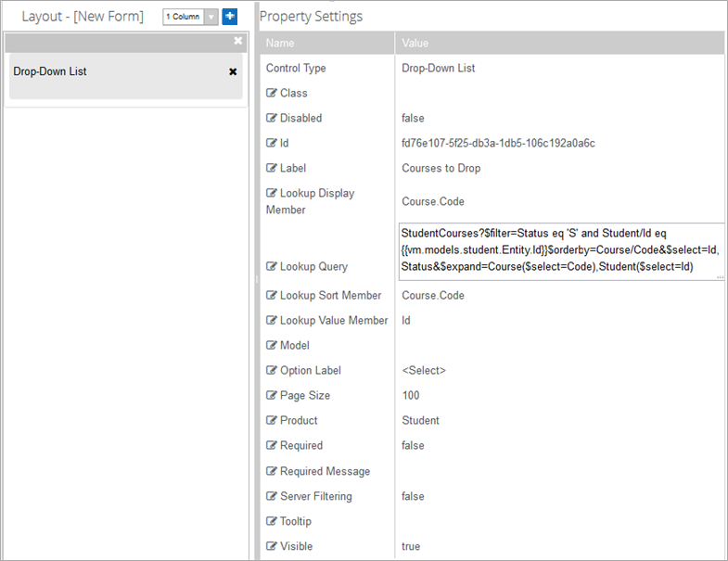Click the edit icon beside Option Label
Image resolution: width=728 pixels, height=561 pixels.
point(271,371)
